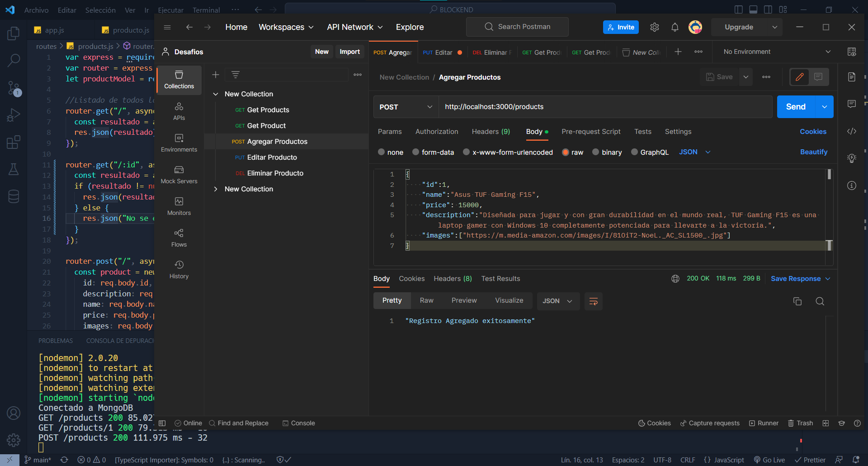Switch to Authorization tab
Viewport: 868px width, 466px height.
point(437,132)
